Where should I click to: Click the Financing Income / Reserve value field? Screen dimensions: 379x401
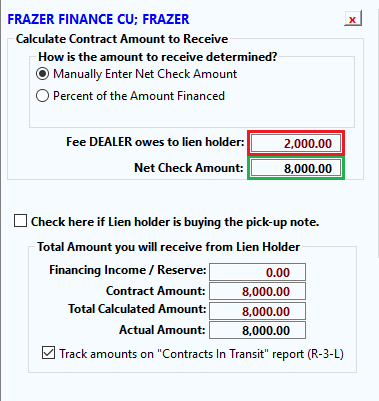(x=257, y=272)
